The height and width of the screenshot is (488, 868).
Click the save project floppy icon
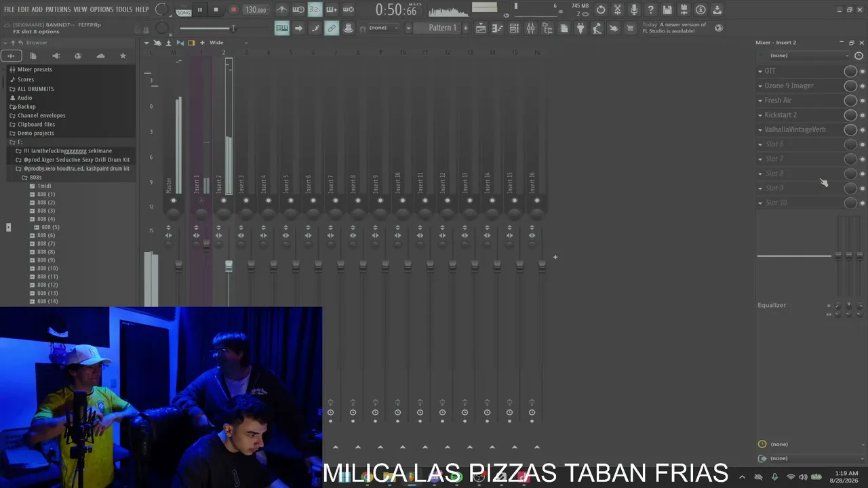click(667, 9)
